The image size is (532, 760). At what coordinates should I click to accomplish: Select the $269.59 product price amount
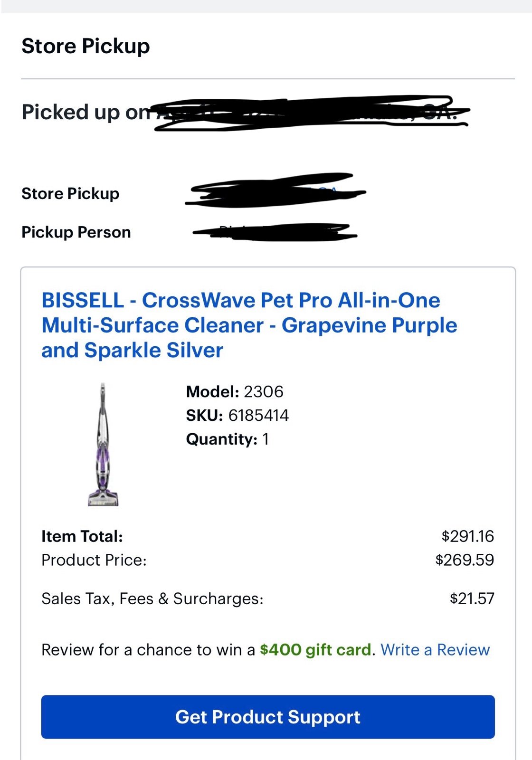[465, 560]
